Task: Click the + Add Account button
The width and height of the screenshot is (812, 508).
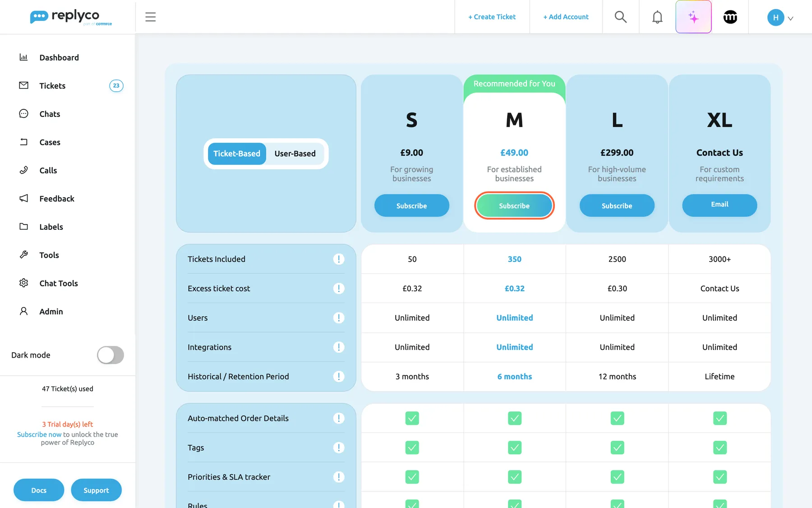Action: [x=566, y=17]
